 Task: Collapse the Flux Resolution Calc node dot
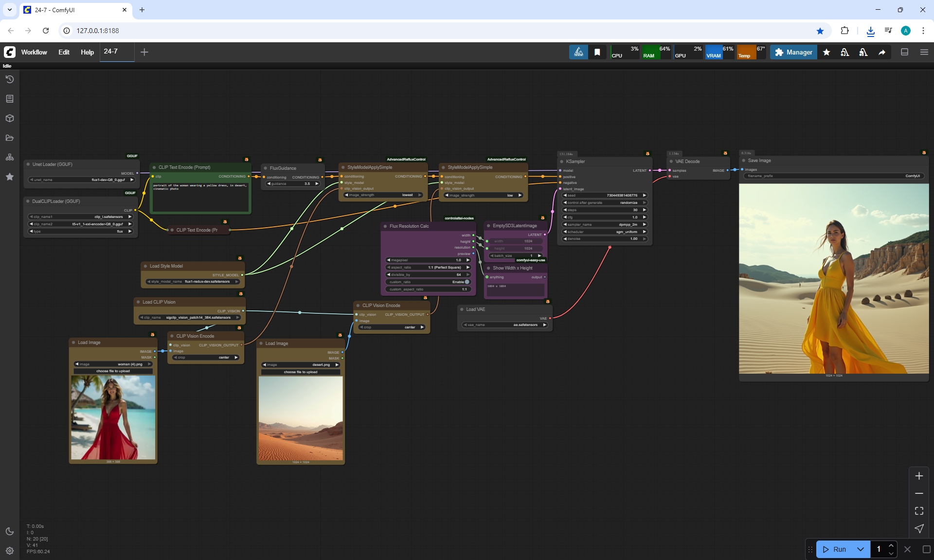pos(385,226)
